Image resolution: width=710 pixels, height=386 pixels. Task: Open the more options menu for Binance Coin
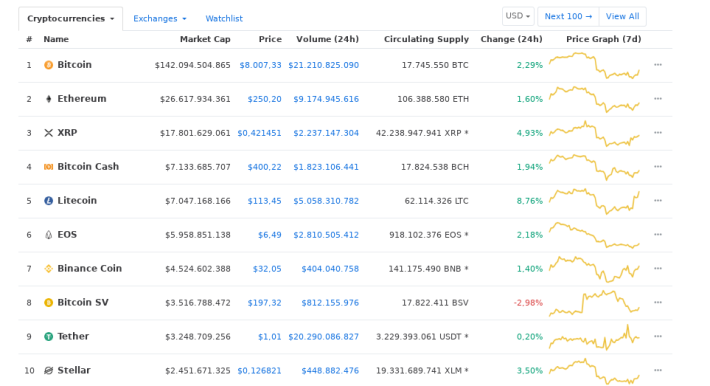click(658, 269)
